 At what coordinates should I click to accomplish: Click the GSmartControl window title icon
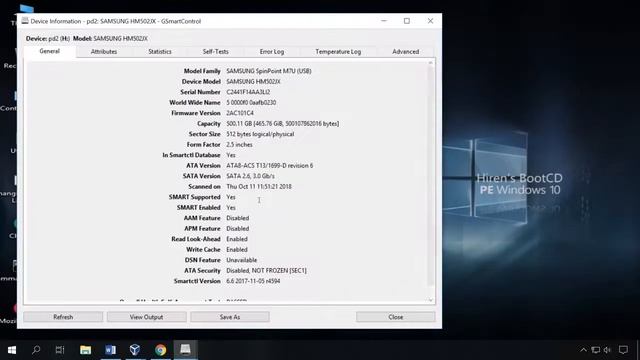25,21
